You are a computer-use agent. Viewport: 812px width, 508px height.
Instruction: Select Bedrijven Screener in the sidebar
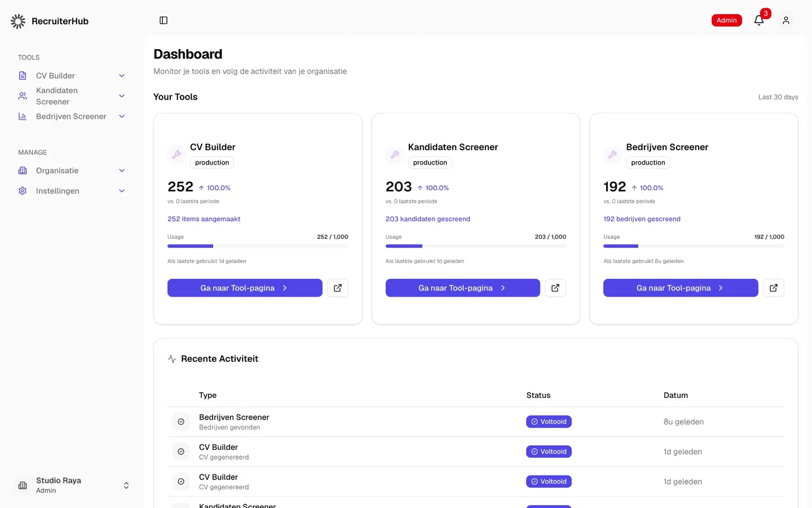click(71, 116)
